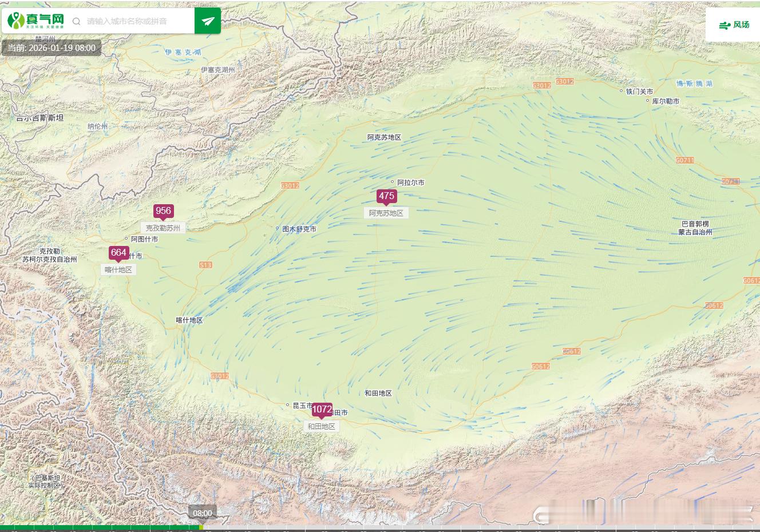Click the 纳伦州 map label

97,126
